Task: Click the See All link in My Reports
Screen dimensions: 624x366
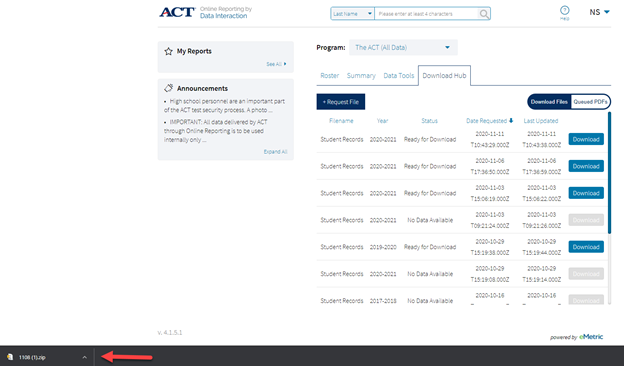Action: pos(276,64)
